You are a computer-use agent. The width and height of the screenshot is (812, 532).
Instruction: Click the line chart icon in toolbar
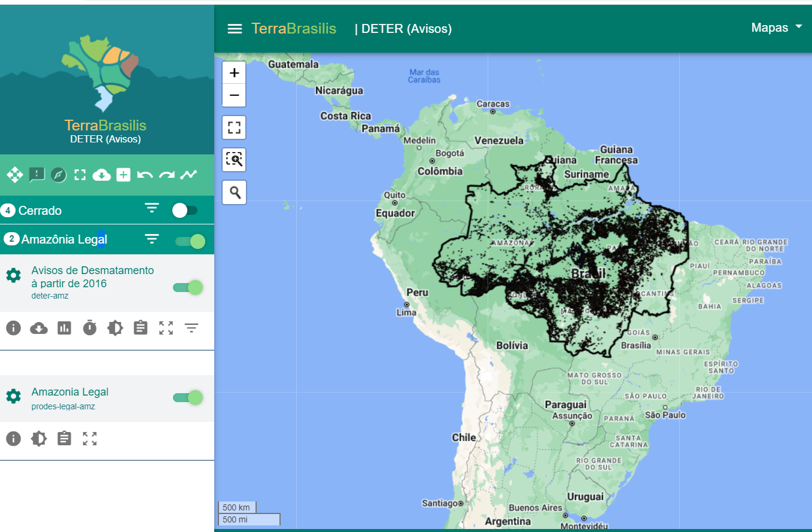pos(188,175)
